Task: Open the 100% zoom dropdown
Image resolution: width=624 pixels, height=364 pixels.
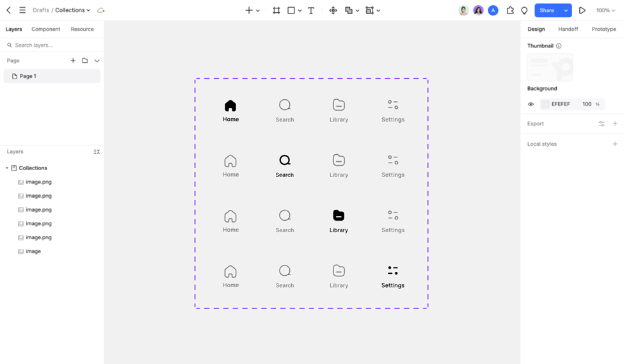Action: (605, 10)
